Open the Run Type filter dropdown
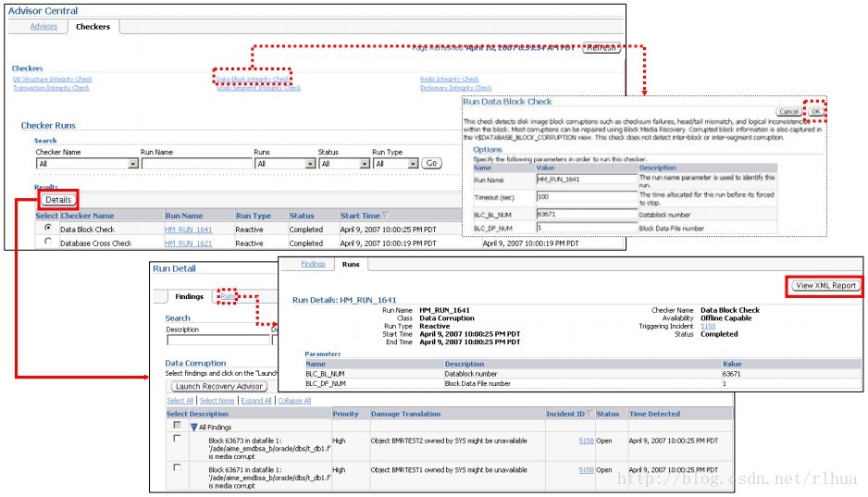The height and width of the screenshot is (497, 868). click(x=413, y=164)
